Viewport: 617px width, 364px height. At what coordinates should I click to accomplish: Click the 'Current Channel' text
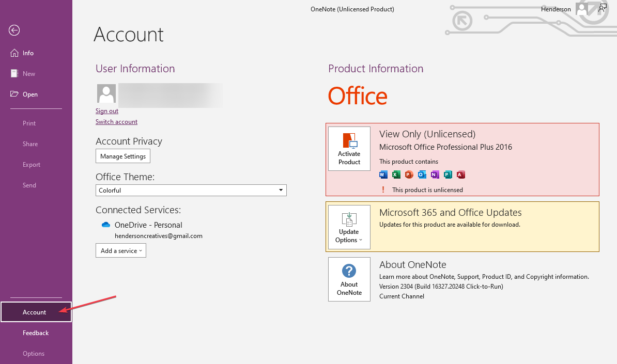402,296
